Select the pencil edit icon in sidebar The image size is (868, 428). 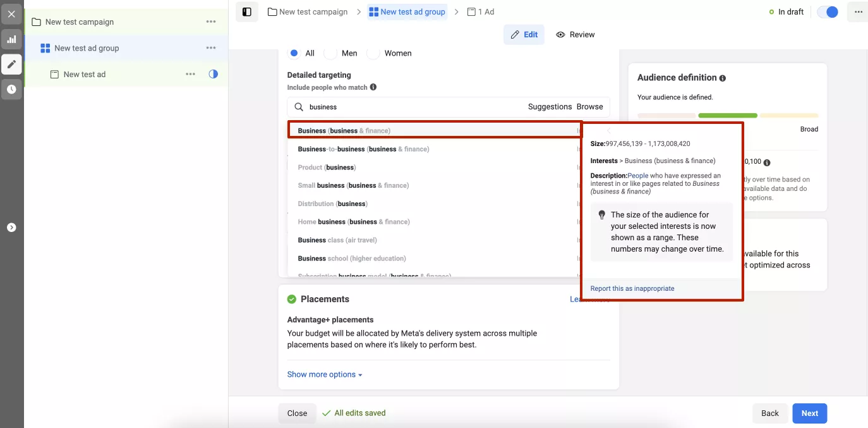(11, 64)
